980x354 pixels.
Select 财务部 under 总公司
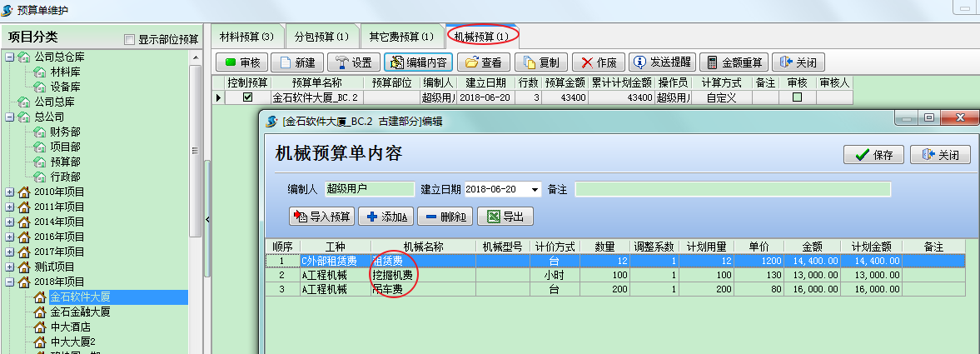click(x=65, y=132)
